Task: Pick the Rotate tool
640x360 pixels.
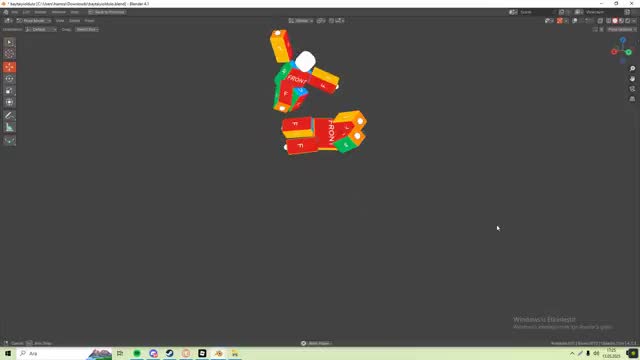Action: coord(9,79)
